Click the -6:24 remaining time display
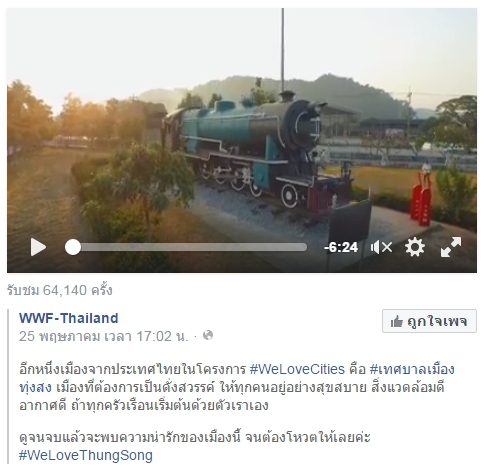This screenshot has width=485, height=474. coord(341,247)
